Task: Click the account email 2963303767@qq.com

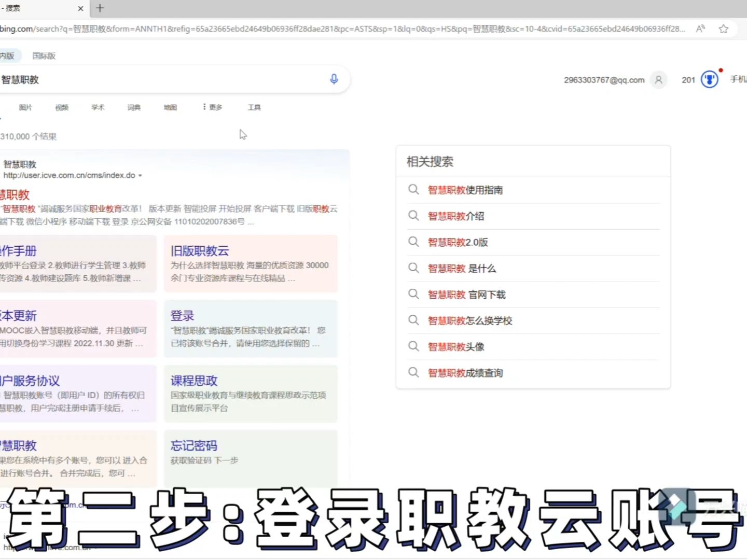Action: tap(604, 80)
